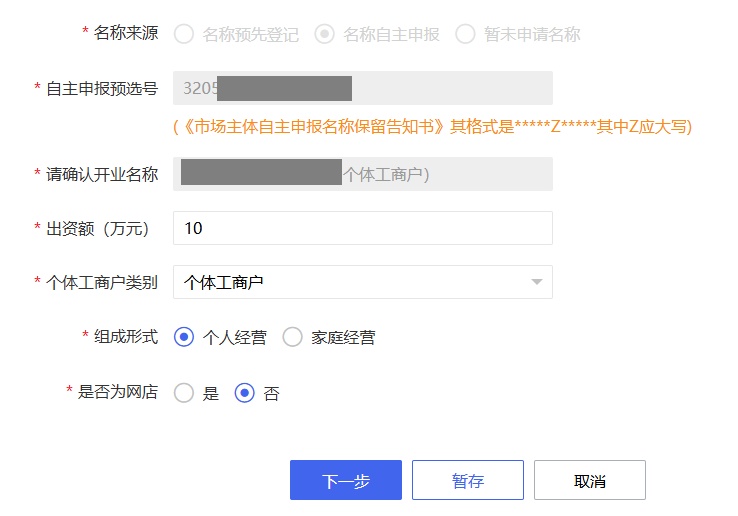Click the 名称来源 field label
Image resolution: width=738 pixels, height=516 pixels.
[x=126, y=33]
